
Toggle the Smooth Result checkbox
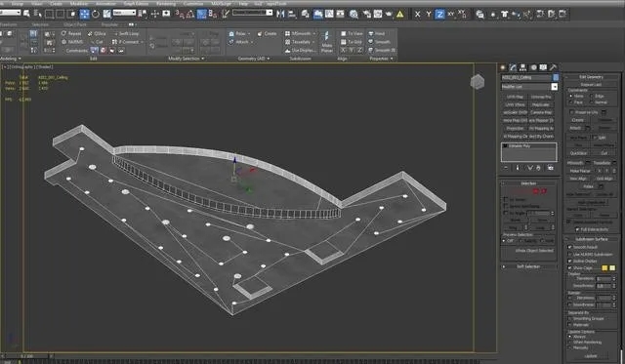pos(570,247)
